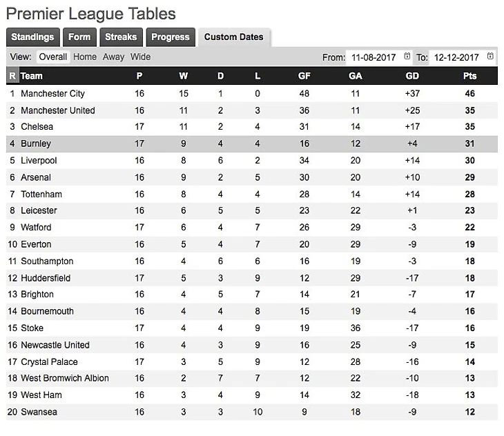Sort by the GF column header
504x436 pixels.
pyautogui.click(x=304, y=76)
